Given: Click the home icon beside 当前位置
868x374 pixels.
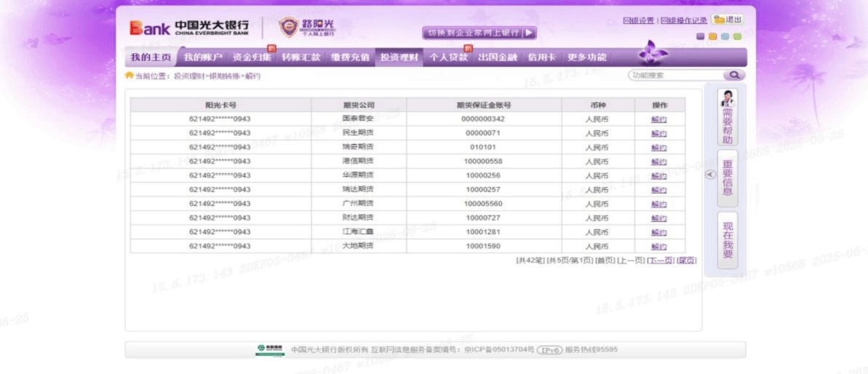Looking at the screenshot, I should click(130, 75).
